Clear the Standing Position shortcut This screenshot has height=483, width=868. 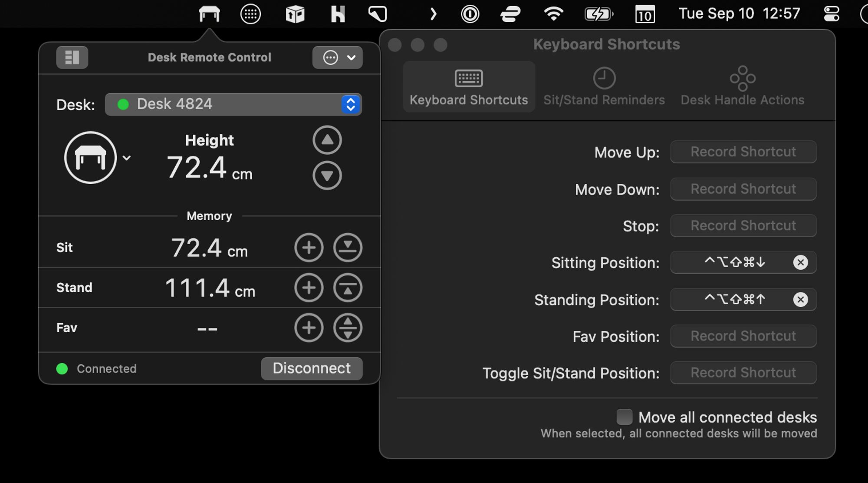(801, 299)
